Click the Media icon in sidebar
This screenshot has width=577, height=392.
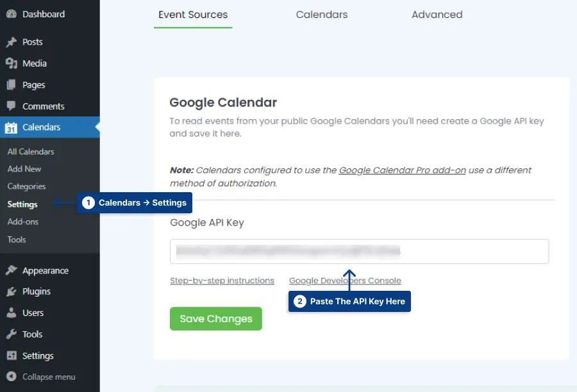coord(12,63)
